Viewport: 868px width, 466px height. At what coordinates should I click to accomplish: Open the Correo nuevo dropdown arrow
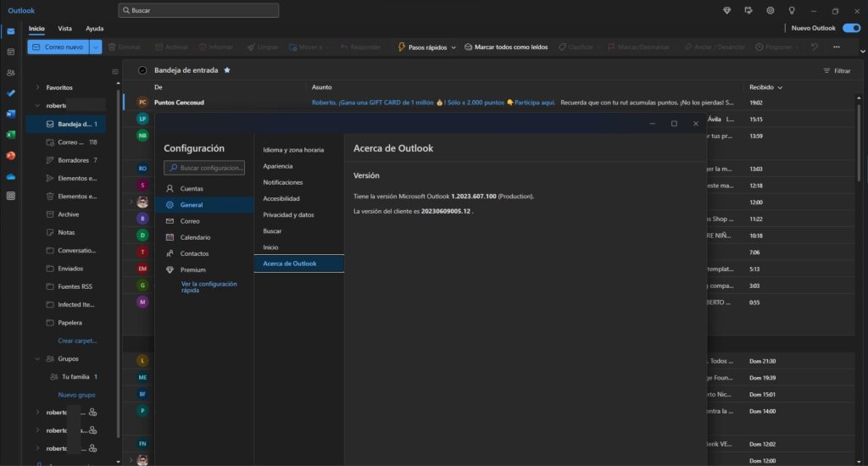click(96, 47)
